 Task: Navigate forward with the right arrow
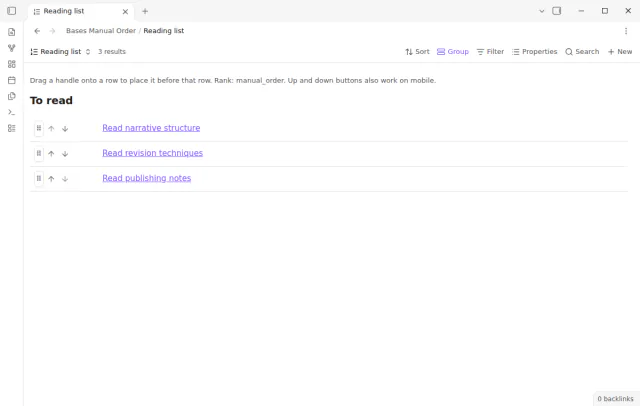point(52,31)
